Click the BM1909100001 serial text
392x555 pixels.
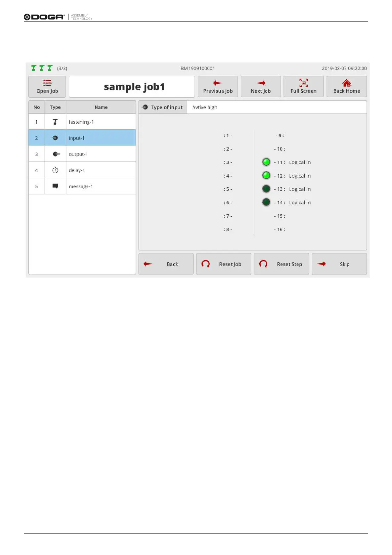point(197,68)
